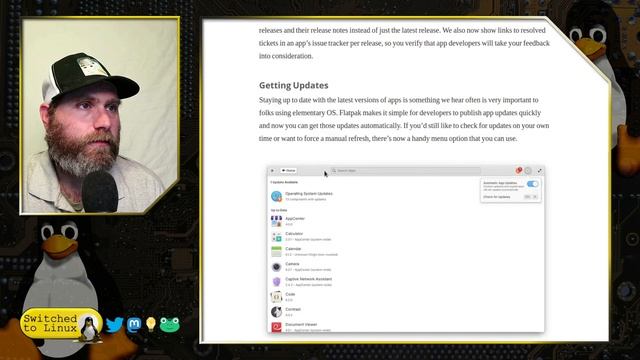Select the 'Operating System Updates' row title
The width and height of the screenshot is (640, 360).
309,193
